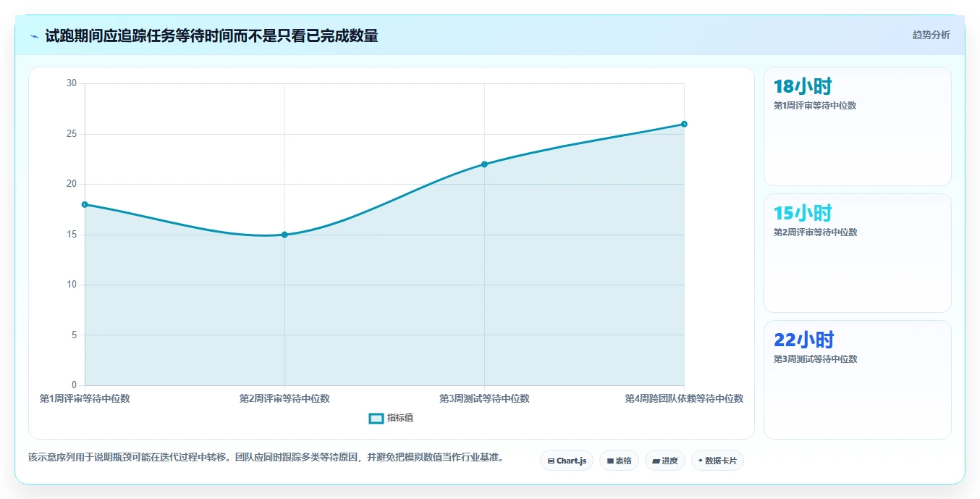This screenshot has height=499, width=980.
Task: Click x-axis label 第2周评审等待中位数
Action: (x=284, y=398)
